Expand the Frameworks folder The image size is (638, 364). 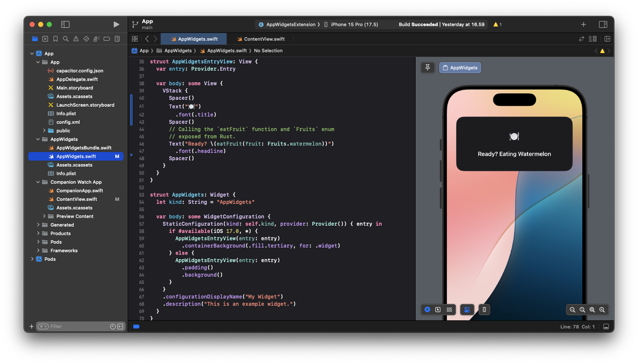coord(38,250)
